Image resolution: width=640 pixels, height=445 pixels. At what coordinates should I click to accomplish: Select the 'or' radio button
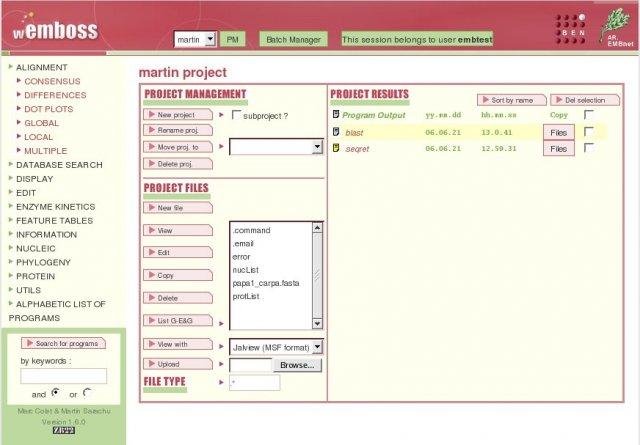87,393
